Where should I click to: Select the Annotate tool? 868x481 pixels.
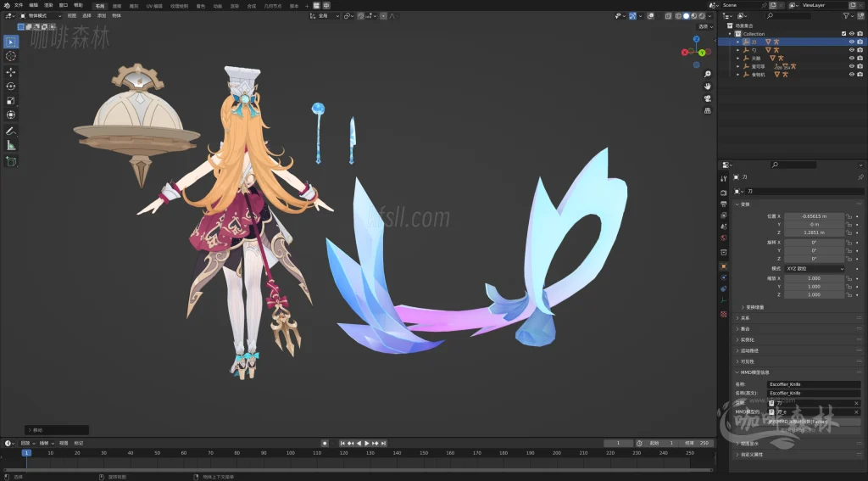coord(10,131)
